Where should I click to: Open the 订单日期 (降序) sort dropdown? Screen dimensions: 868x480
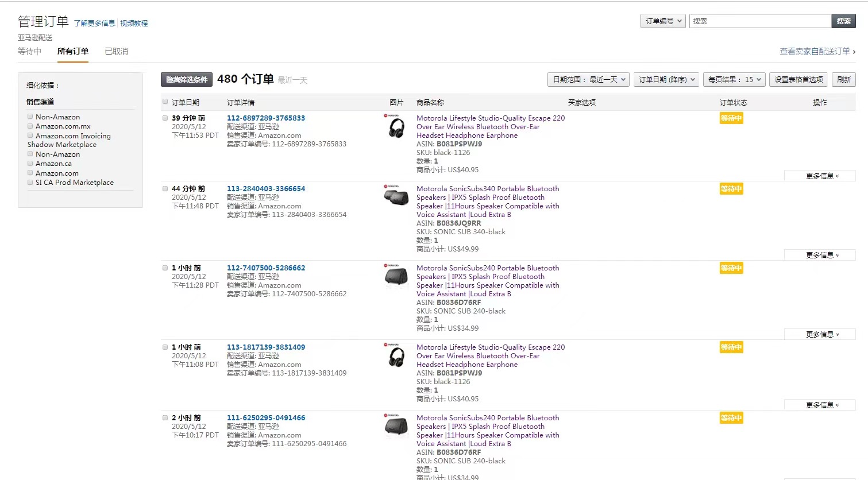point(666,80)
